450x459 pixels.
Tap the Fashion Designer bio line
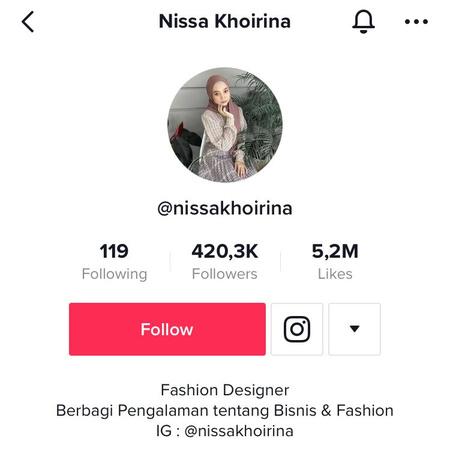tap(225, 390)
